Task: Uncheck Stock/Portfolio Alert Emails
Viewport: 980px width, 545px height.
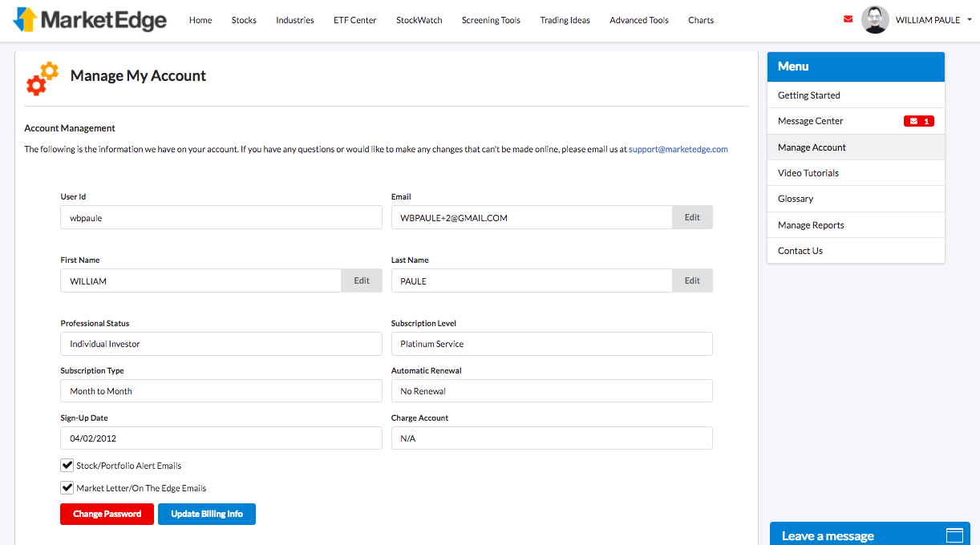Action: tap(67, 464)
